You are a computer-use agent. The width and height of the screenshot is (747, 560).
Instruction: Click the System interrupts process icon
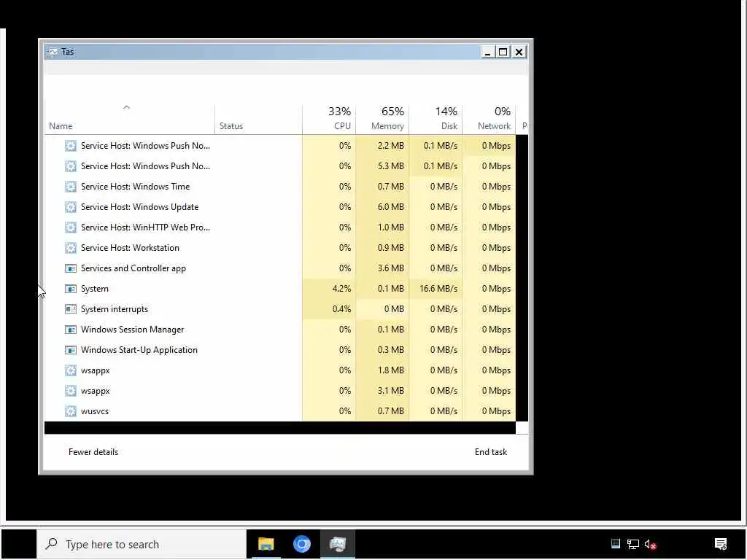[71, 309]
